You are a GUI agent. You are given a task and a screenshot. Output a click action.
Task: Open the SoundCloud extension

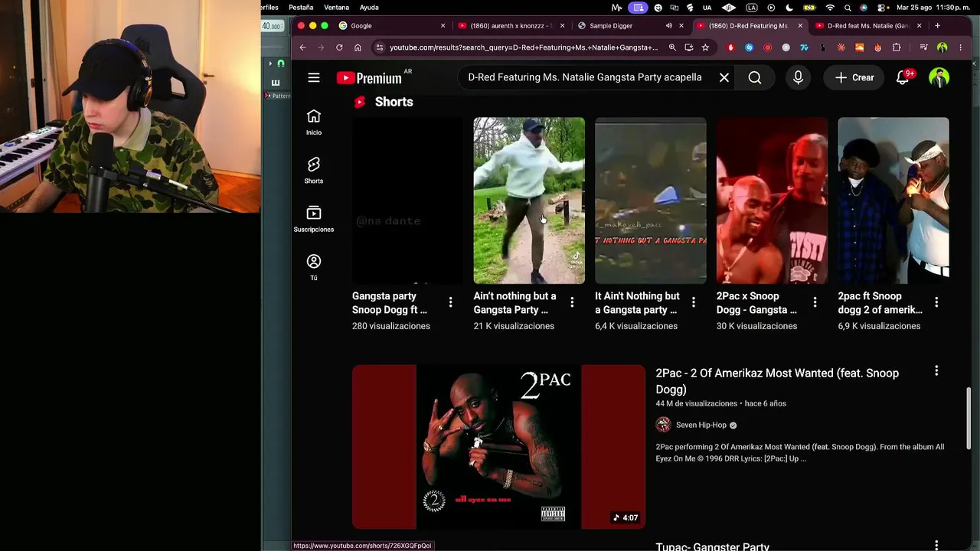(859, 47)
